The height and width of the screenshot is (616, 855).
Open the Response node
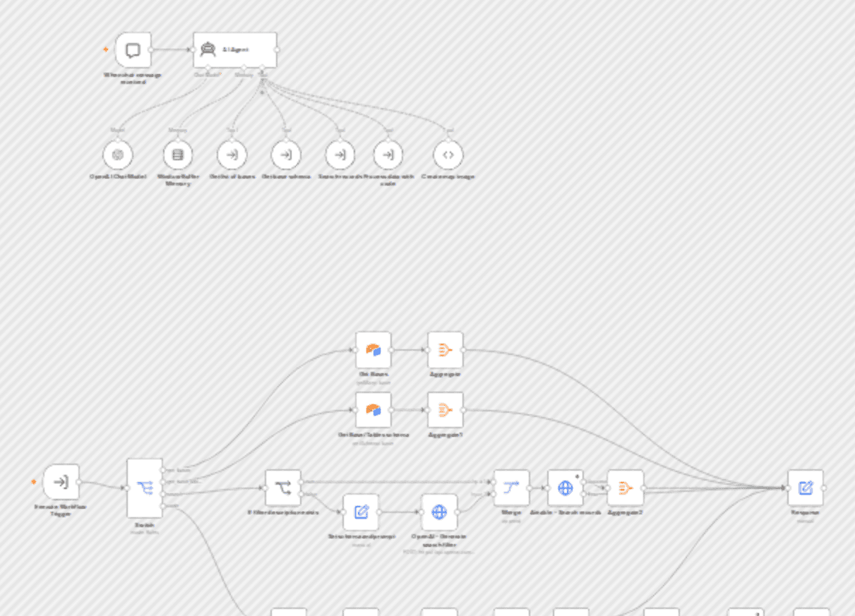[x=806, y=488]
